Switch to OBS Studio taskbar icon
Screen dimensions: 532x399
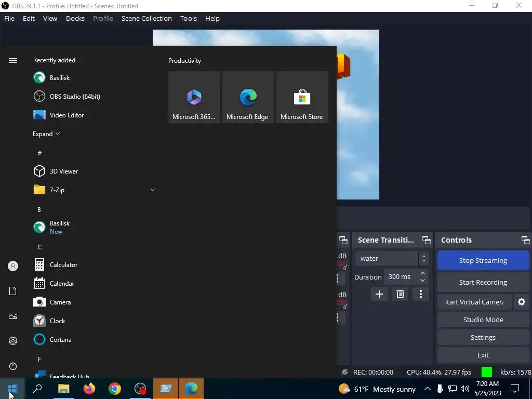point(140,389)
